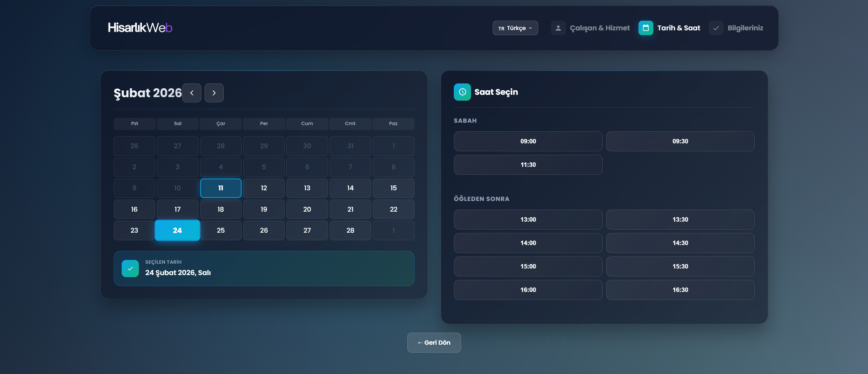Open the Bilgileriniz step tab
This screenshot has width=868, height=374.
click(x=745, y=28)
